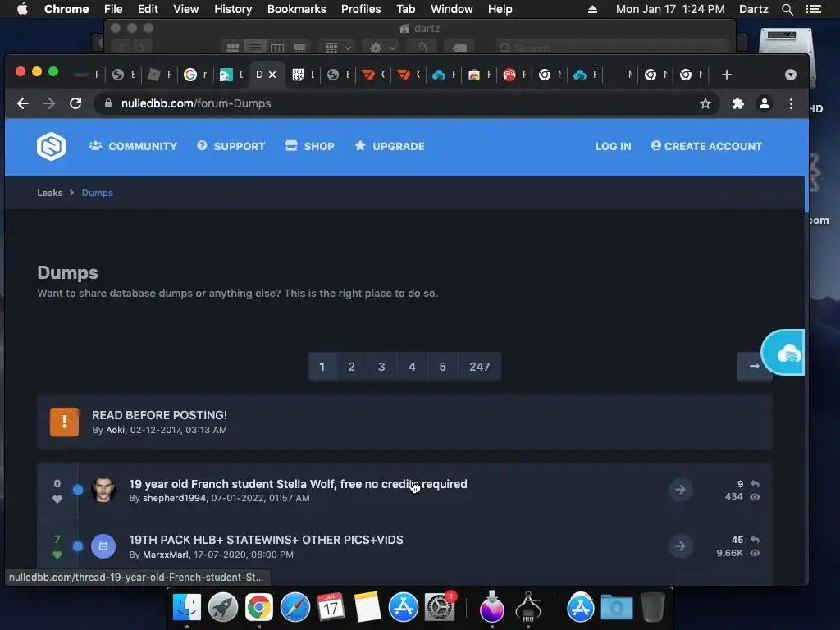Open Aoki's user profile link

pyautogui.click(x=115, y=430)
